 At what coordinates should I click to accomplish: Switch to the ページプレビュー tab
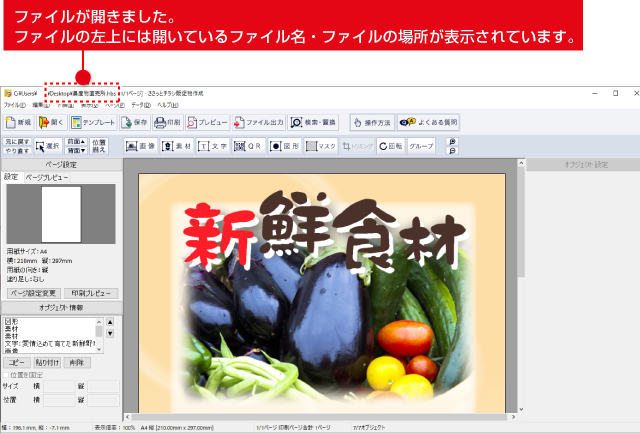click(x=47, y=178)
